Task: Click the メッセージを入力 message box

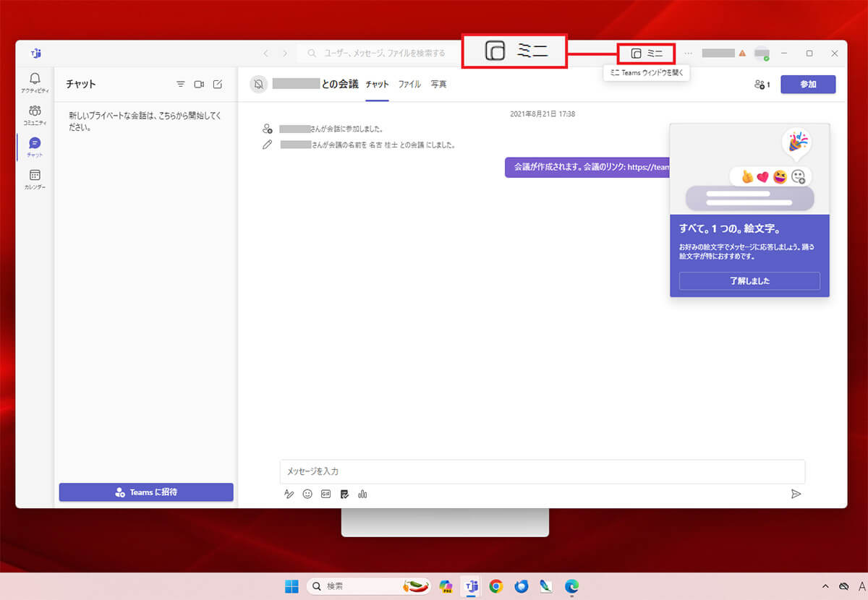Action: [x=542, y=471]
